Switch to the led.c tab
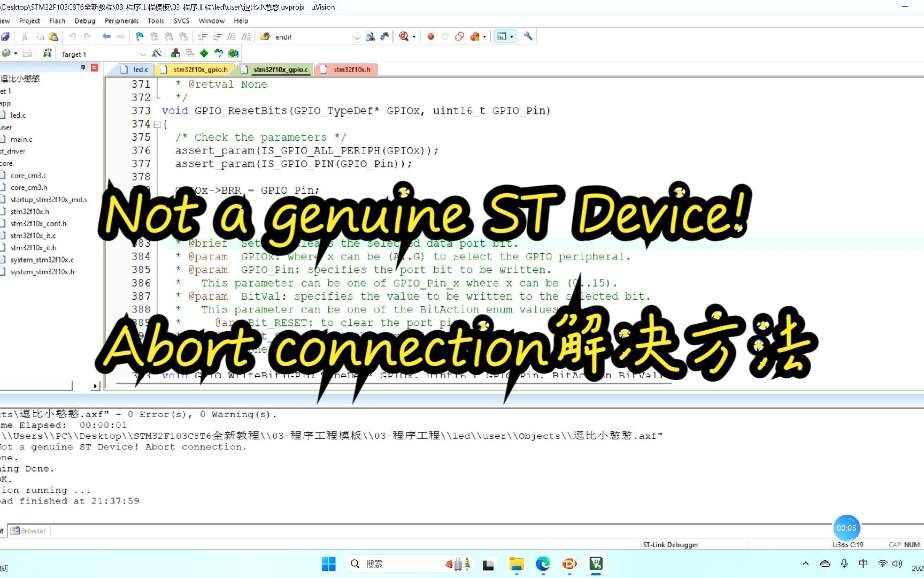 click(135, 70)
